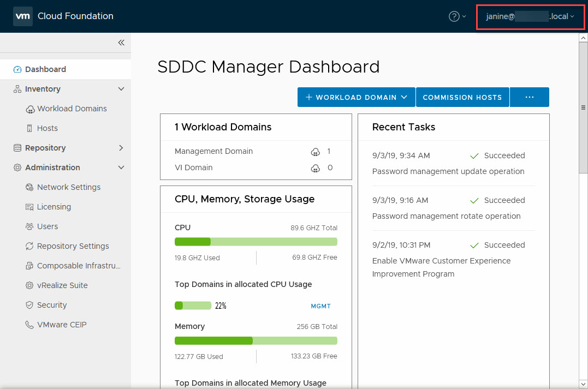
Task: Click the Network Settings globe icon
Action: [x=29, y=187]
